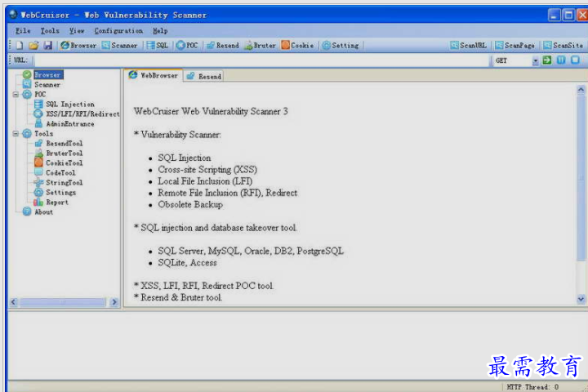Image resolution: width=588 pixels, height=392 pixels.
Task: Select Settings in the tree
Action: click(x=60, y=193)
